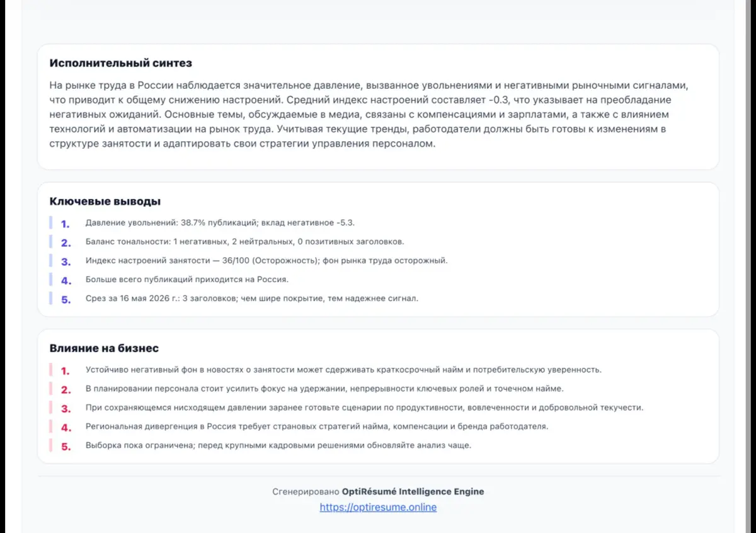The width and height of the screenshot is (756, 533).
Task: Select the red number 2 about планировании персонала
Action: [66, 390]
